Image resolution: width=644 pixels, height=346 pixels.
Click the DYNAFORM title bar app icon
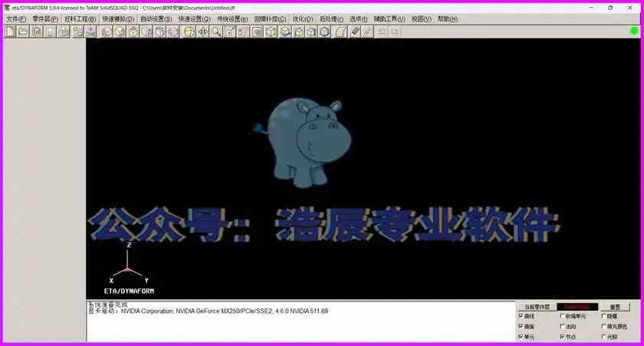click(7, 8)
